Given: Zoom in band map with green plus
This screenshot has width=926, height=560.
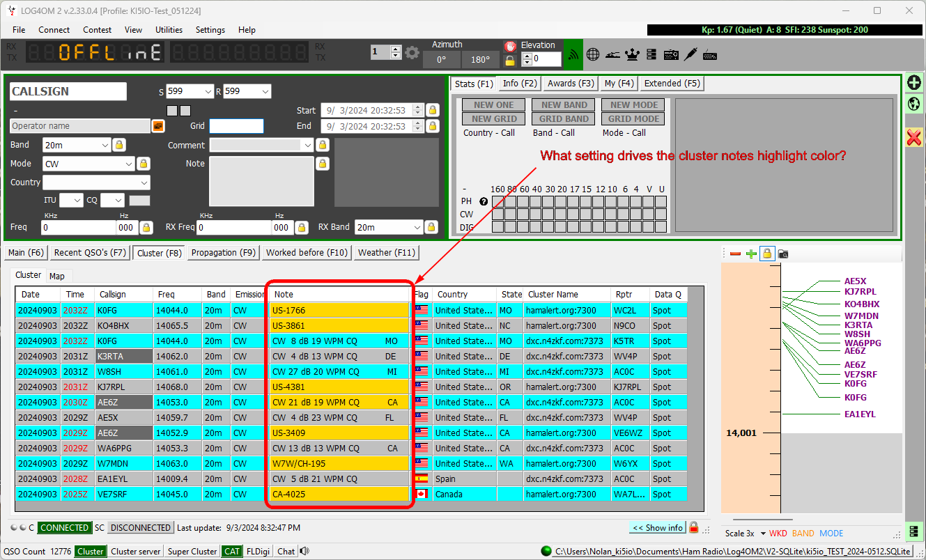Looking at the screenshot, I should [750, 254].
